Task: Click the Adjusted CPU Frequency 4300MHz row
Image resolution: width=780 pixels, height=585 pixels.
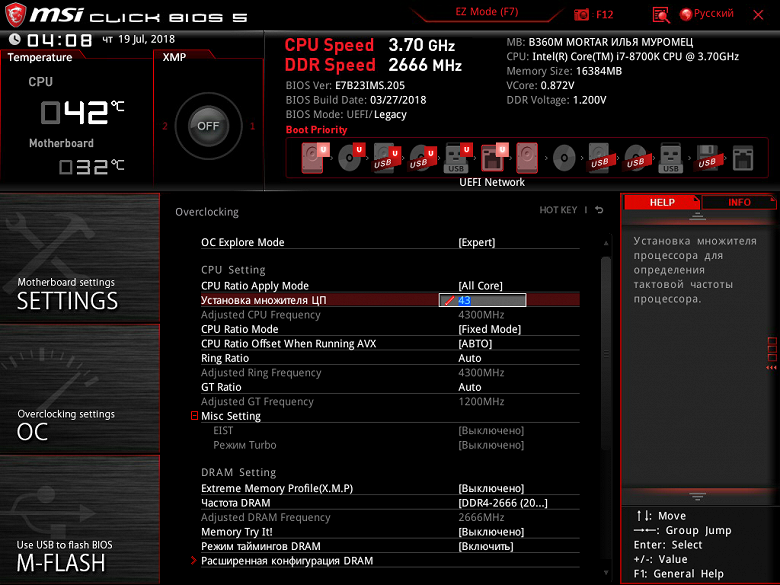Action: point(390,314)
